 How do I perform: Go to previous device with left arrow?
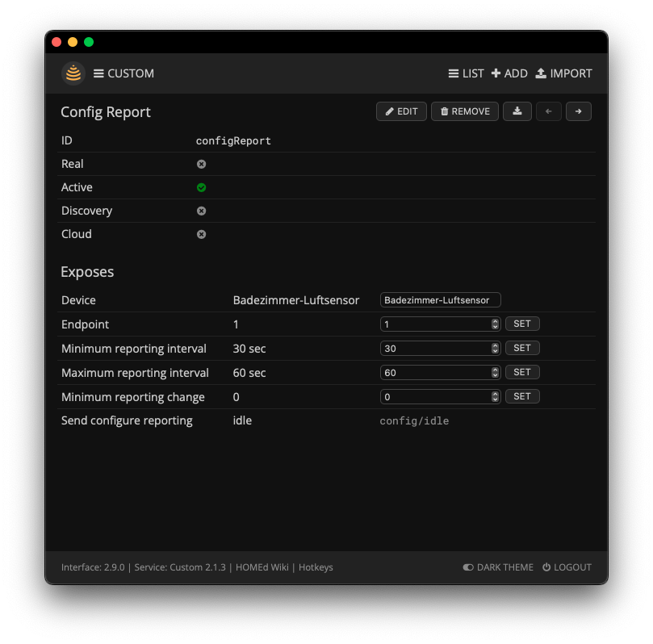pos(548,111)
